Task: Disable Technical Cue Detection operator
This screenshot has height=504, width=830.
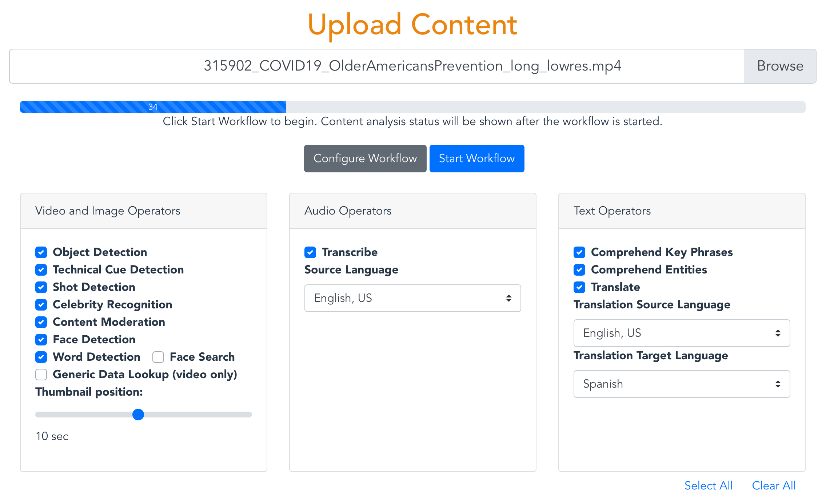Action: (41, 269)
